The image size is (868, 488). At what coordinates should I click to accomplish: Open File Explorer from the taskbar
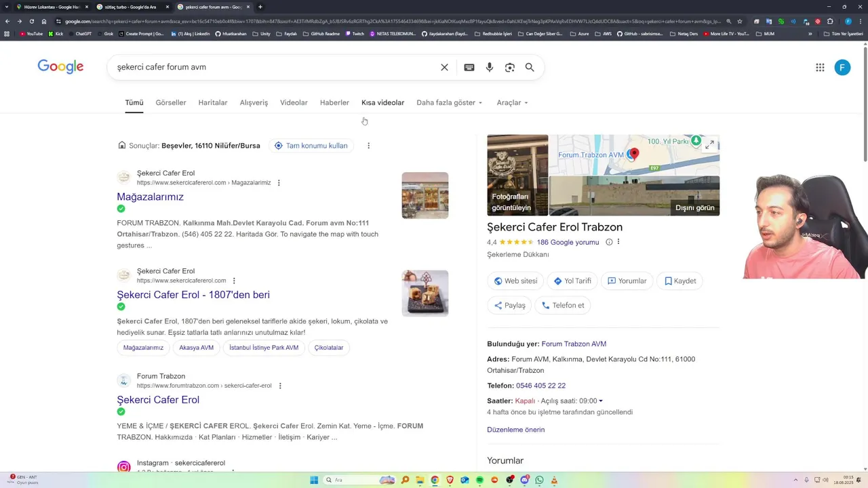[420, 480]
